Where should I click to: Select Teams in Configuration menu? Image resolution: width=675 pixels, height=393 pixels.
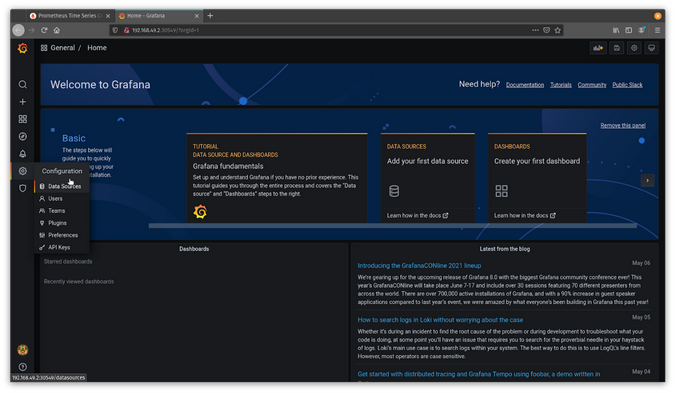click(62, 210)
